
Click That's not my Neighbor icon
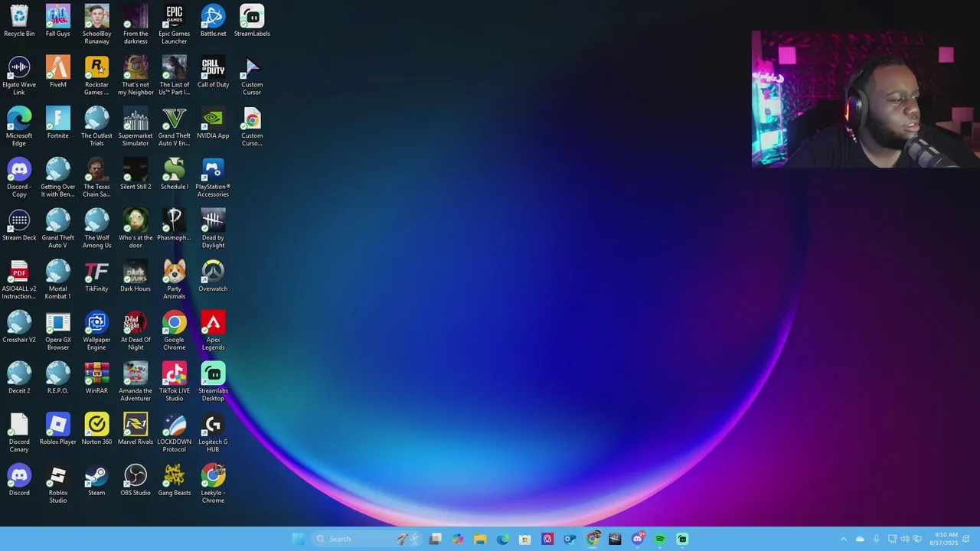pos(136,76)
